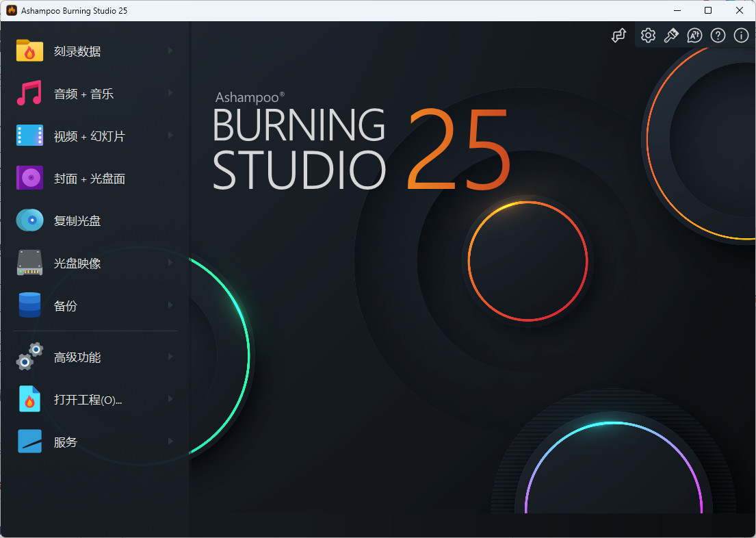Open the 高级功能 menu entry
The image size is (756, 538).
[96, 357]
